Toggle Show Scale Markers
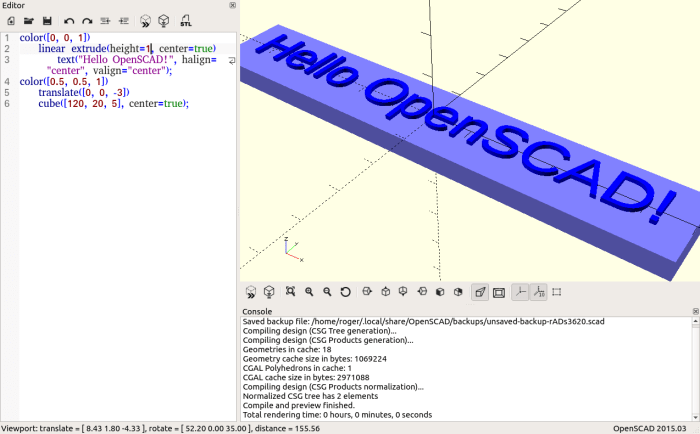Viewport: 700px width, 434px height. click(x=539, y=292)
